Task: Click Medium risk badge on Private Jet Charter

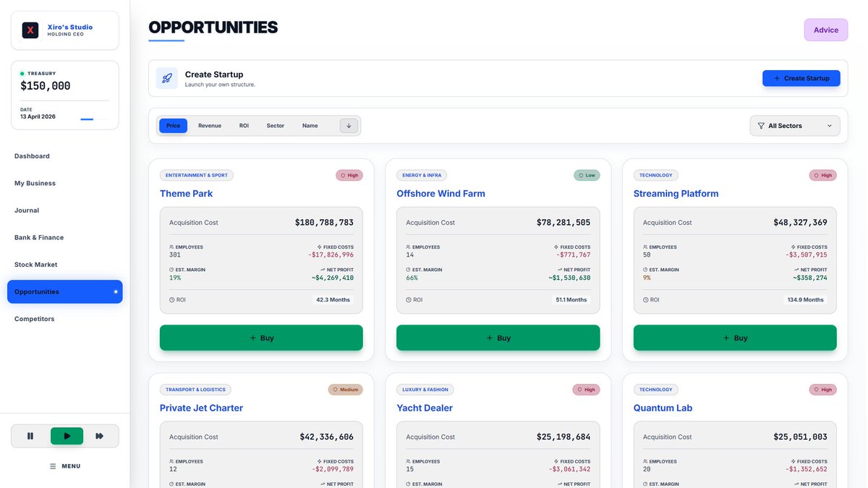Action: pyautogui.click(x=345, y=390)
